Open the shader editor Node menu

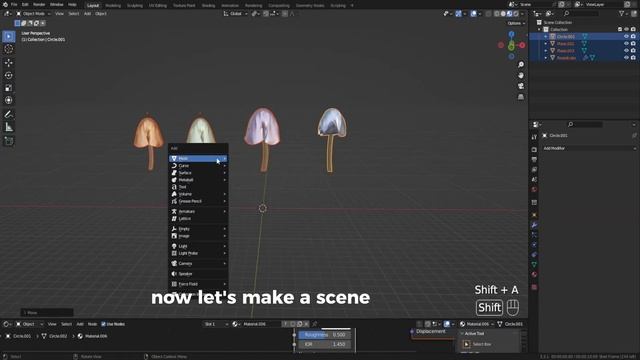point(92,324)
